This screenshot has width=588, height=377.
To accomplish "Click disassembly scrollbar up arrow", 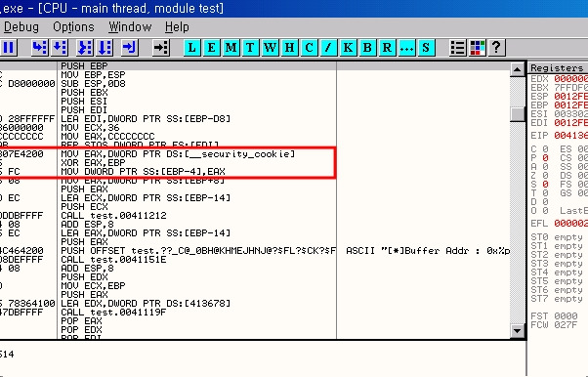I will [517, 69].
